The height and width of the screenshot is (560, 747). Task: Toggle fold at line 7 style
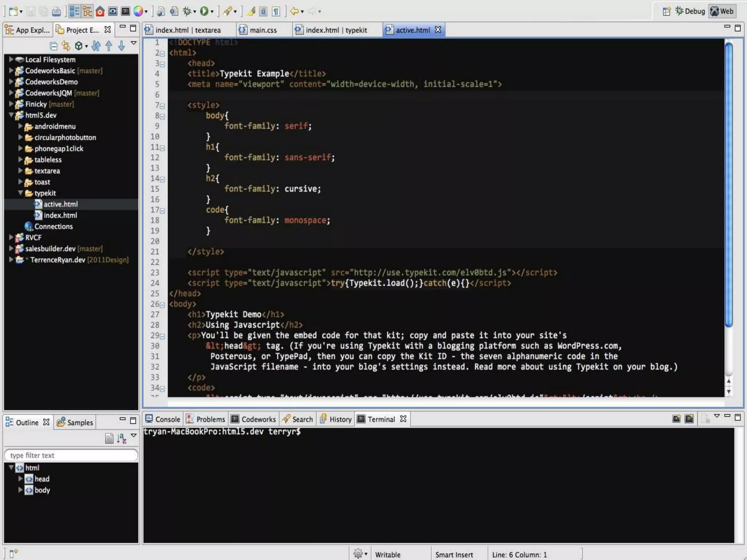click(x=162, y=106)
